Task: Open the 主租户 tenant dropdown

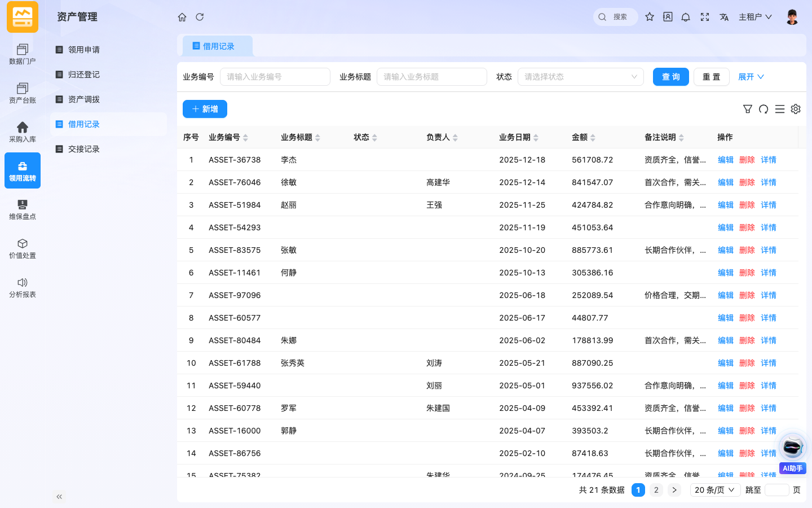Action: click(x=755, y=17)
